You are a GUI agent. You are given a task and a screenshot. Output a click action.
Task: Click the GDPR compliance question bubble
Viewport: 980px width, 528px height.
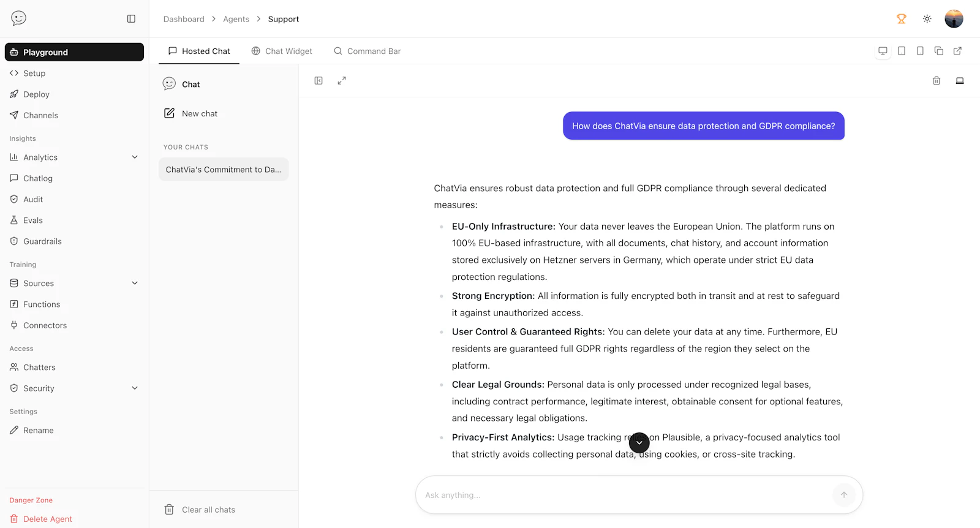pos(704,126)
